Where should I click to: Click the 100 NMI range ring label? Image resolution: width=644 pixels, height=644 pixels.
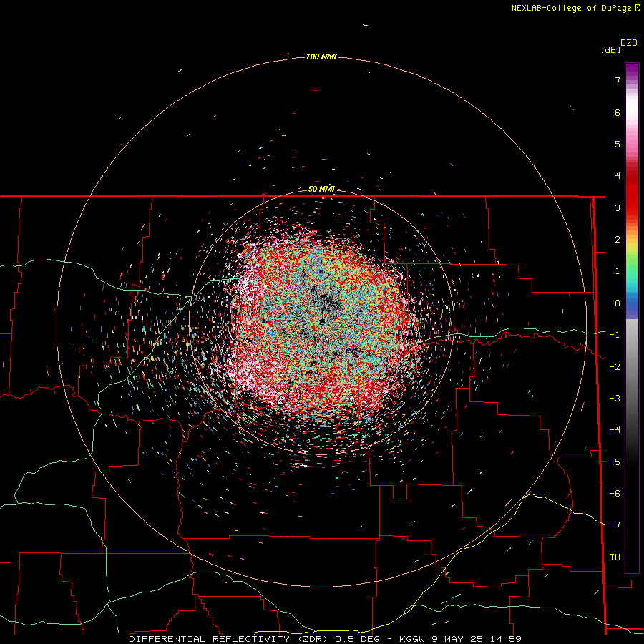point(321,57)
